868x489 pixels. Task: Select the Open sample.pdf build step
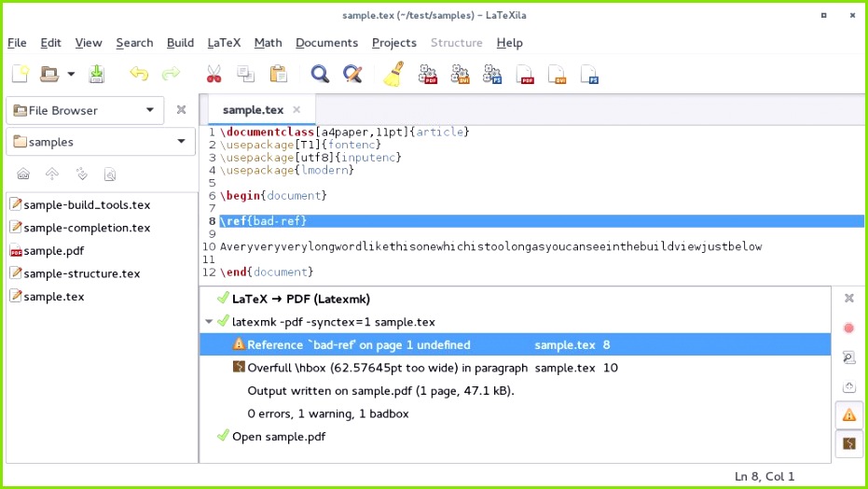click(x=516, y=437)
